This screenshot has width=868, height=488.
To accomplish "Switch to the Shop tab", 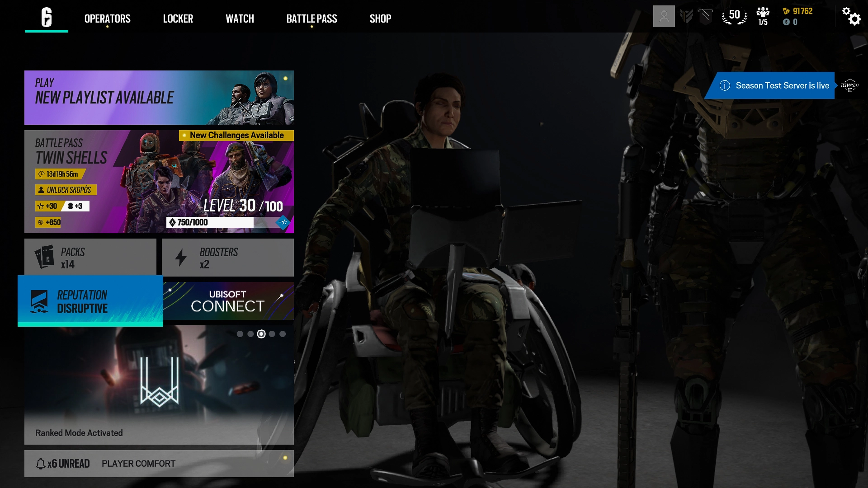I will (380, 19).
